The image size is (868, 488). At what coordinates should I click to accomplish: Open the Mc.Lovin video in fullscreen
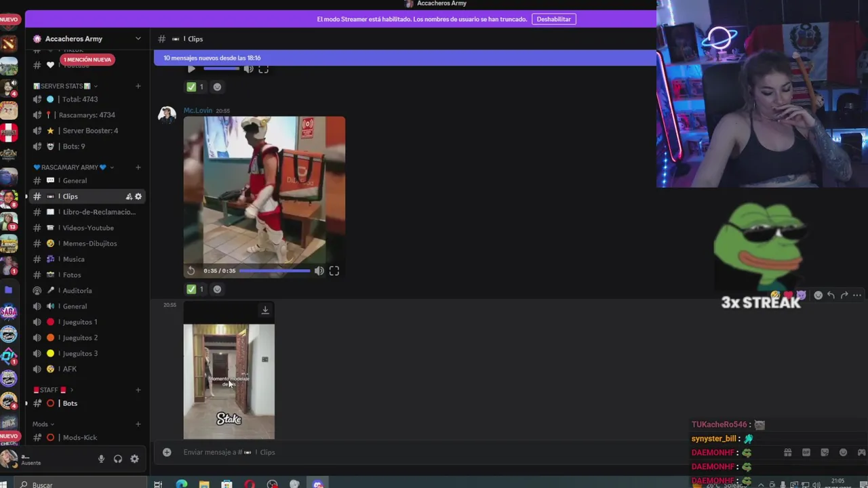(334, 270)
